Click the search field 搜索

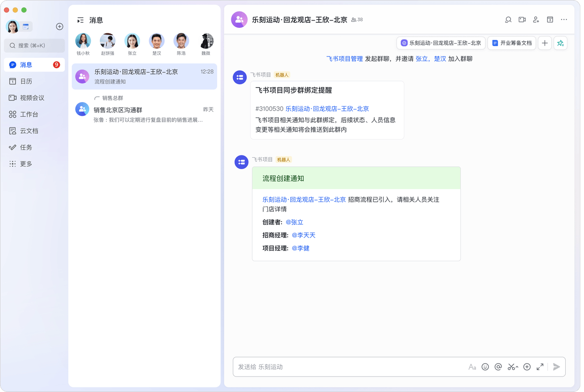click(x=34, y=46)
